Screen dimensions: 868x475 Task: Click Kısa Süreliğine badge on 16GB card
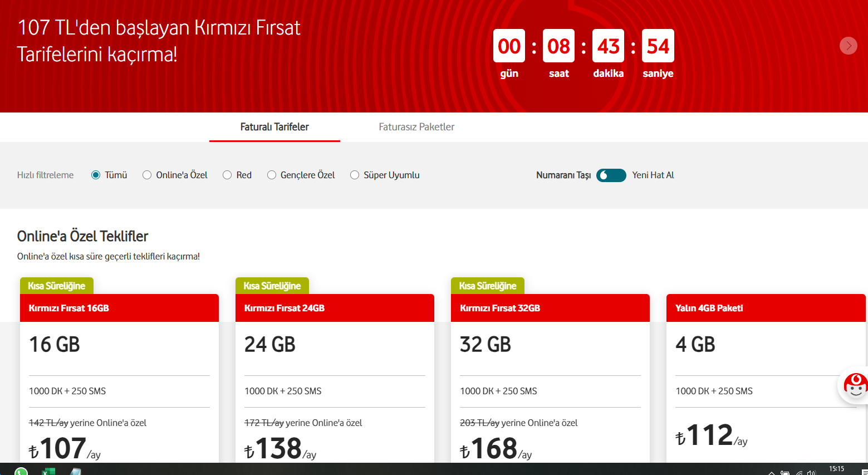tap(57, 286)
